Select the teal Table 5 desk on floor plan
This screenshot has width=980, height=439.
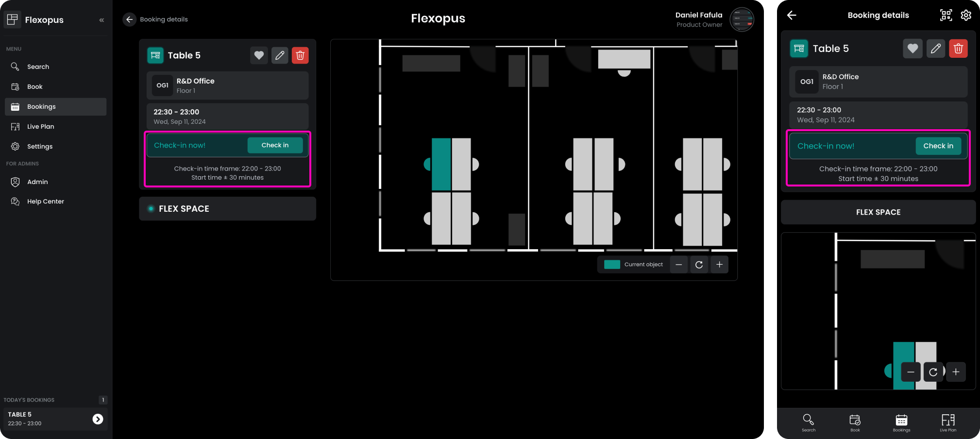(x=441, y=164)
